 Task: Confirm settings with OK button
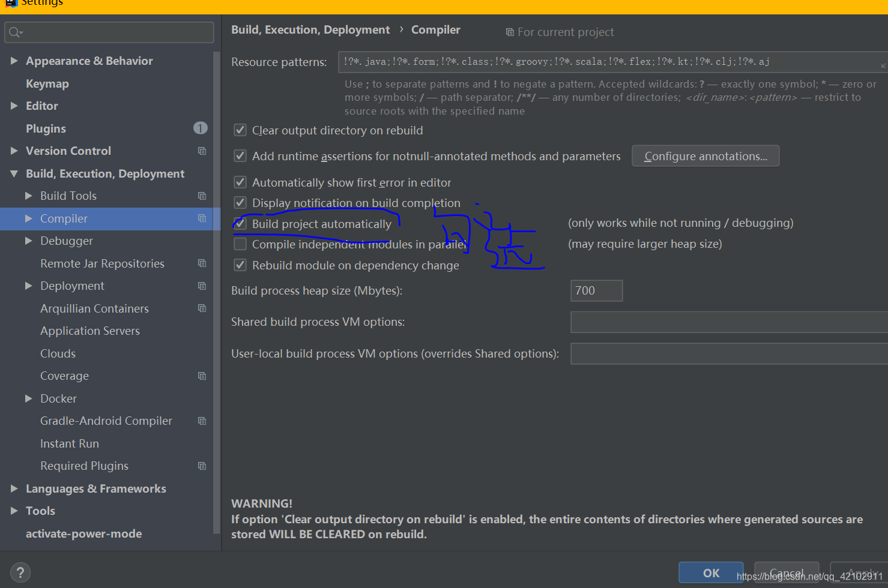pyautogui.click(x=711, y=573)
